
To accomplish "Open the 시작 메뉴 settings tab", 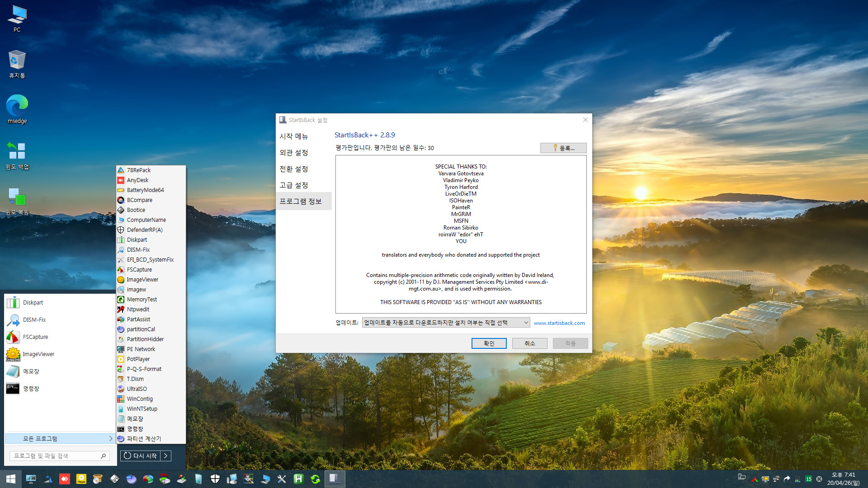I will pyautogui.click(x=294, y=136).
